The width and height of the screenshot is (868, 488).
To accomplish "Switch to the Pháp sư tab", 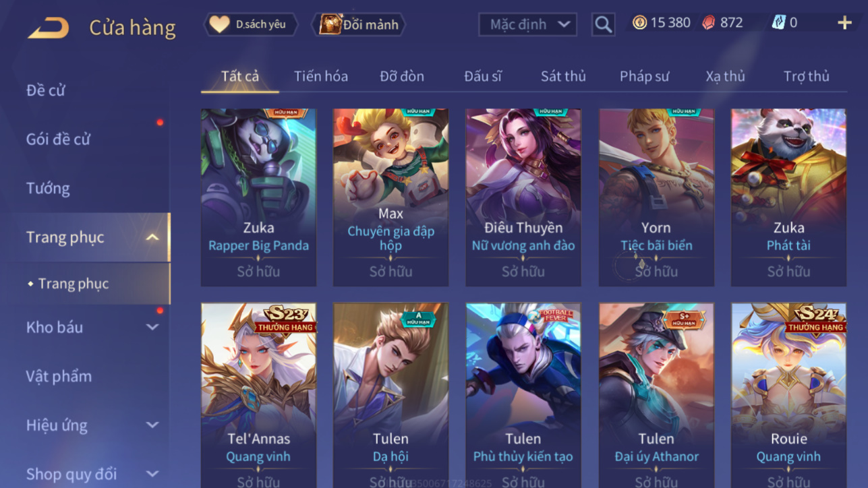I will 644,76.
